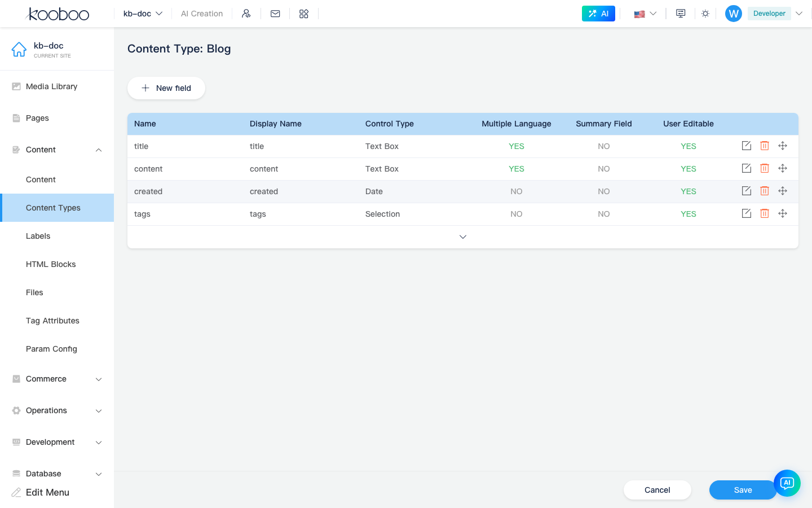The height and width of the screenshot is (508, 812).
Task: Expand more fields with the table chevron
Action: point(463,237)
